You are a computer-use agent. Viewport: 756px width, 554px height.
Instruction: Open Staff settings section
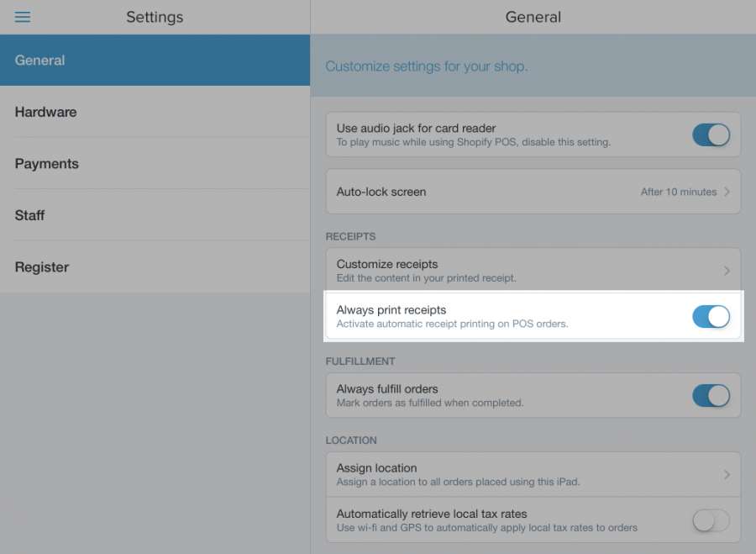155,215
